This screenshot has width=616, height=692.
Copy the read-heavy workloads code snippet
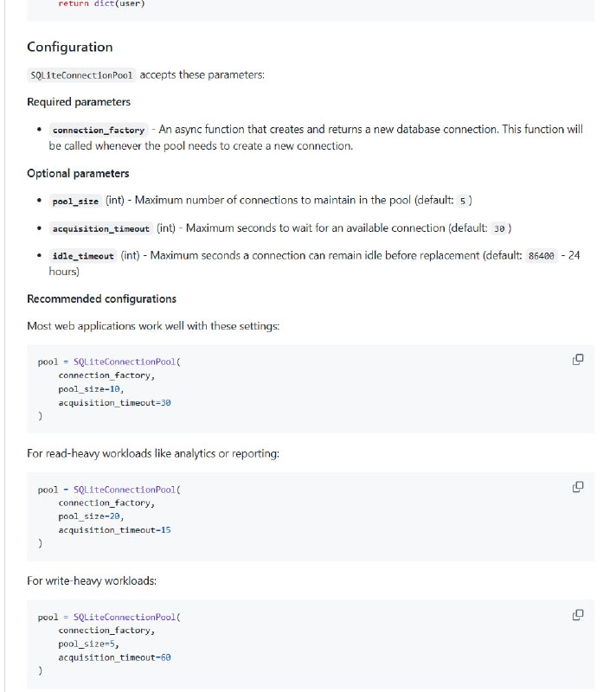click(x=578, y=485)
